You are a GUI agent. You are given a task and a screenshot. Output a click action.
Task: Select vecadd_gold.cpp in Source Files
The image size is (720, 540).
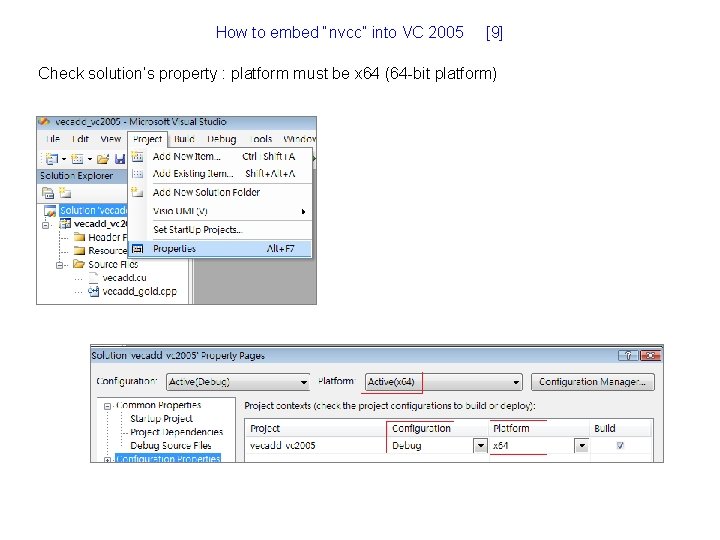140,292
